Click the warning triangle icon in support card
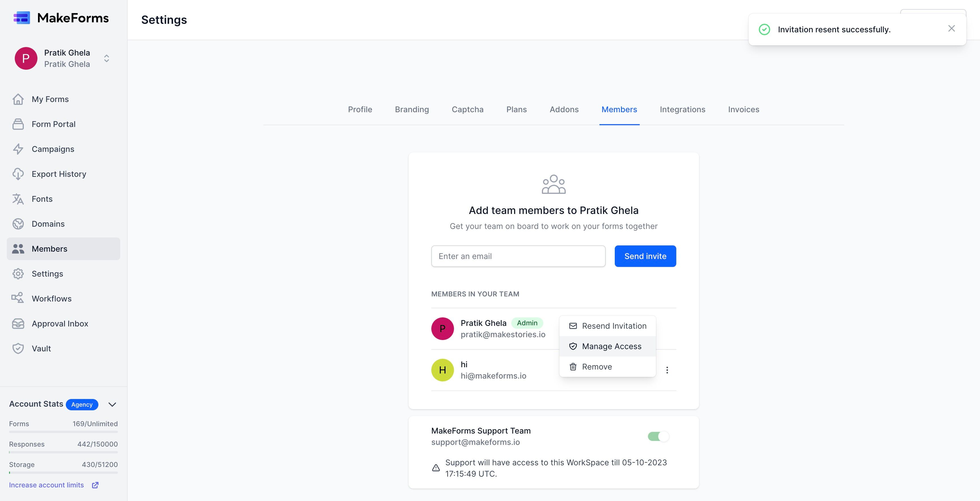 tap(436, 468)
